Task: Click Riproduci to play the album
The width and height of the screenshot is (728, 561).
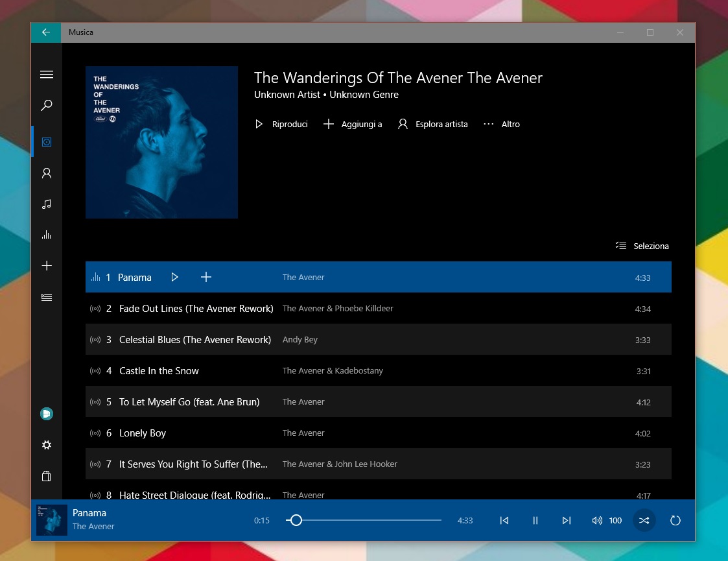Action: [x=281, y=124]
